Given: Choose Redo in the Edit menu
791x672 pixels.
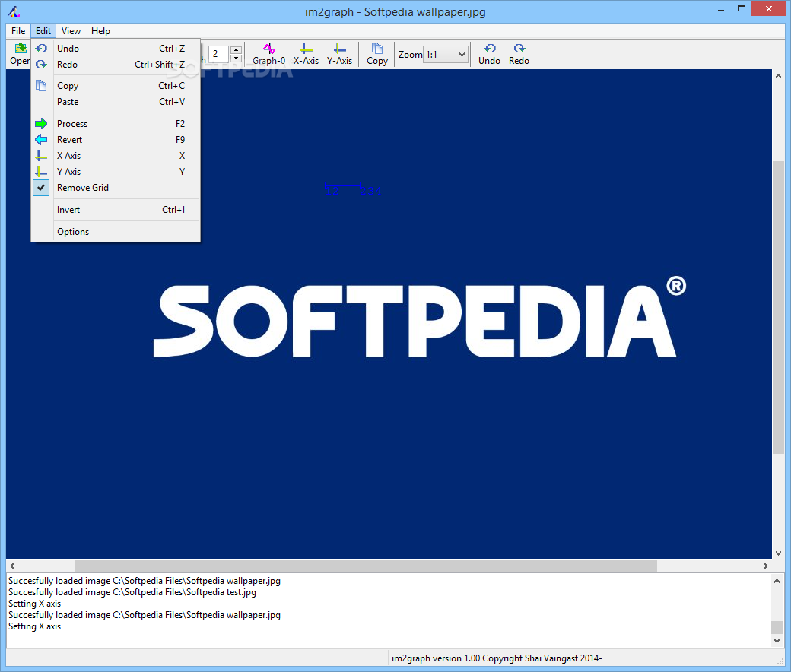Looking at the screenshot, I should click(x=116, y=65).
